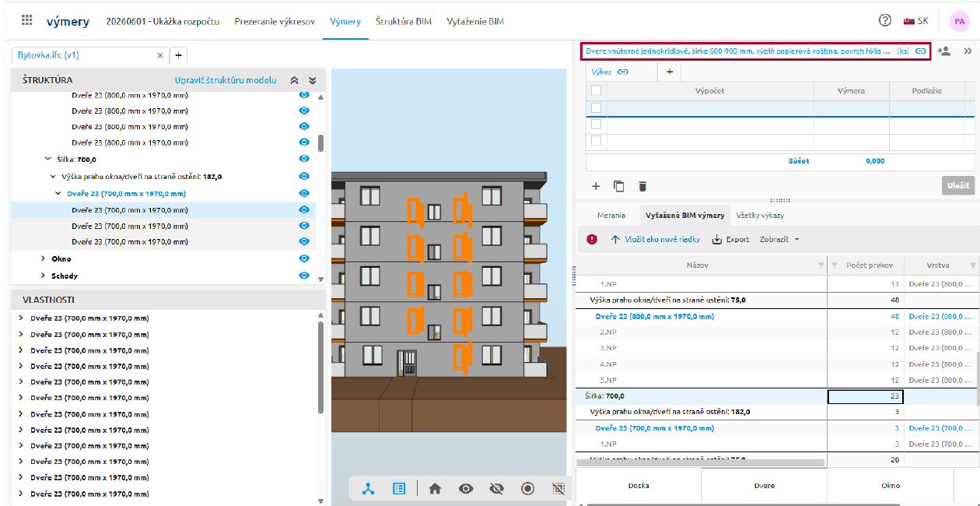Screen dimensions: 980x506
Task: Click the project name 20260601 - Ukážka rozpočtu
Action: click(163, 21)
